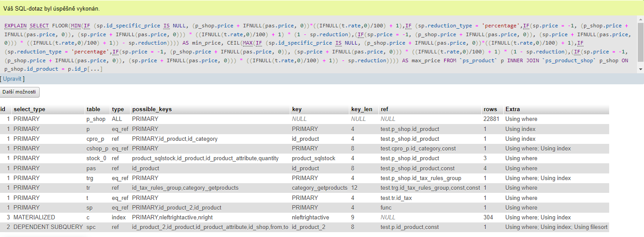Click the Extra column header

[x=513, y=109]
